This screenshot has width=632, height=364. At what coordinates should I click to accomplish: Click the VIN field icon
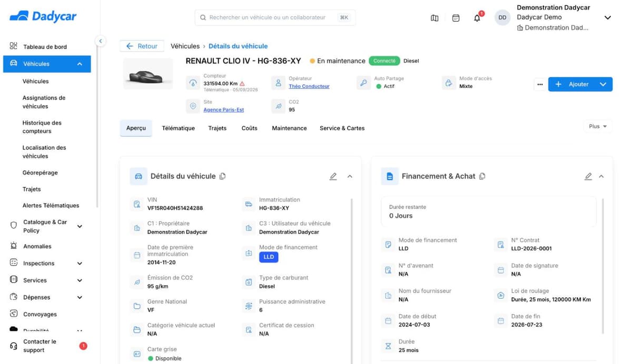pos(137,204)
